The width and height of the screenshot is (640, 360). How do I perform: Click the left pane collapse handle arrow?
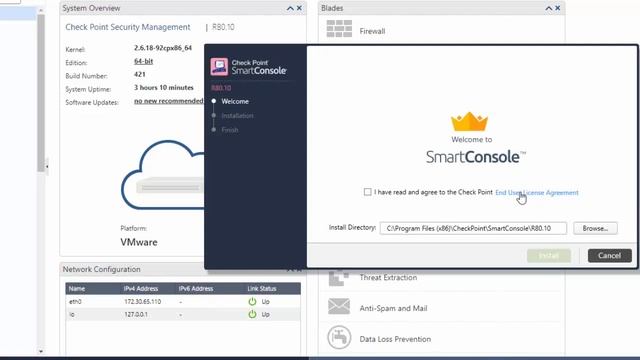click(x=47, y=167)
